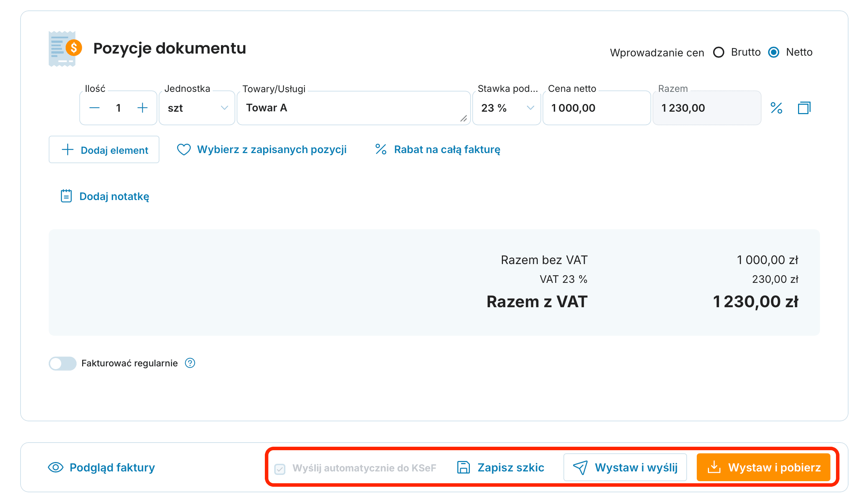Click the Towary/Usługi field containing Towar A
Viewport: 868px width, 501px height.
point(354,108)
